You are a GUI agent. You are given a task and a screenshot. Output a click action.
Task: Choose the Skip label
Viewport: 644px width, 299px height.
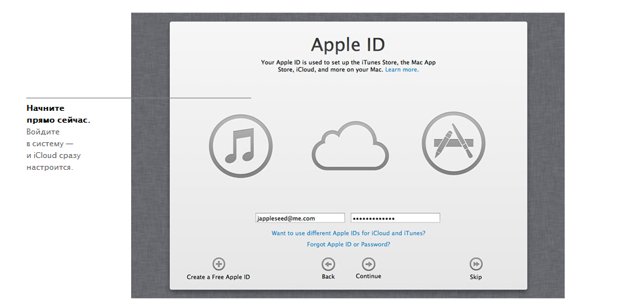[x=475, y=277]
